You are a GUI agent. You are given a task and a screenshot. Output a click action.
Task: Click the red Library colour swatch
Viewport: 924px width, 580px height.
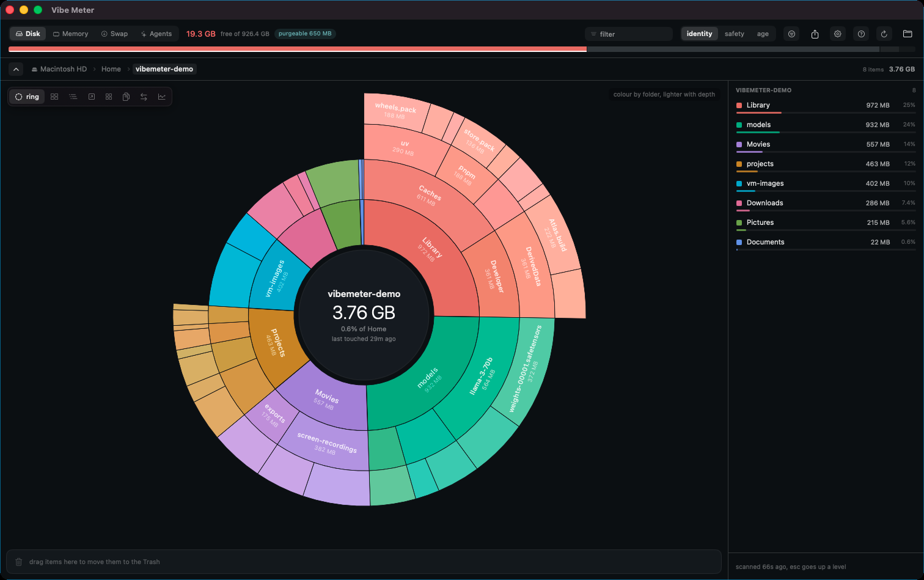pos(739,105)
